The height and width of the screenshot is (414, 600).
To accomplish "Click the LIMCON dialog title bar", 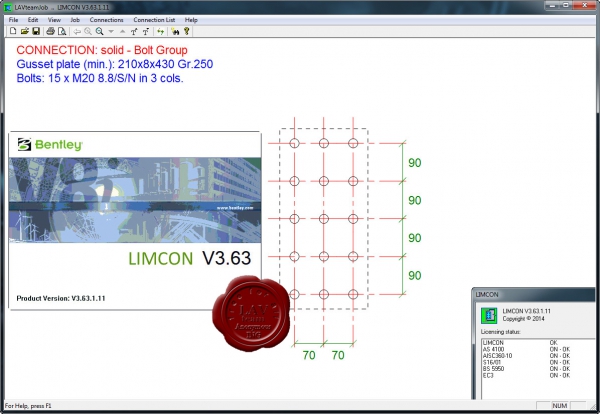I will tap(534, 295).
